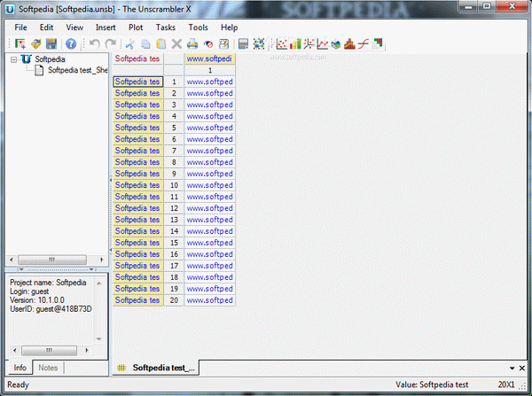Select the Softpedia test_ sheet tab

pos(157,368)
